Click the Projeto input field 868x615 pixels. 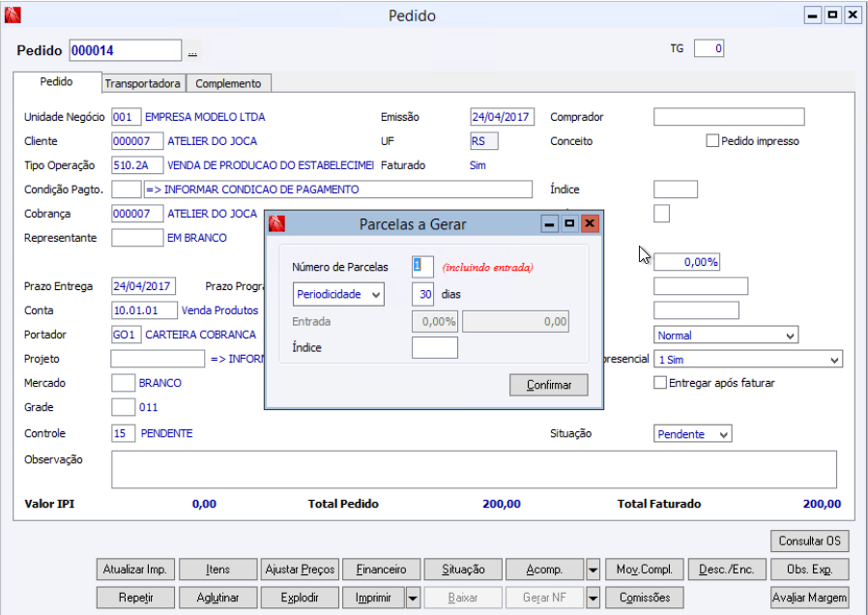(x=158, y=359)
